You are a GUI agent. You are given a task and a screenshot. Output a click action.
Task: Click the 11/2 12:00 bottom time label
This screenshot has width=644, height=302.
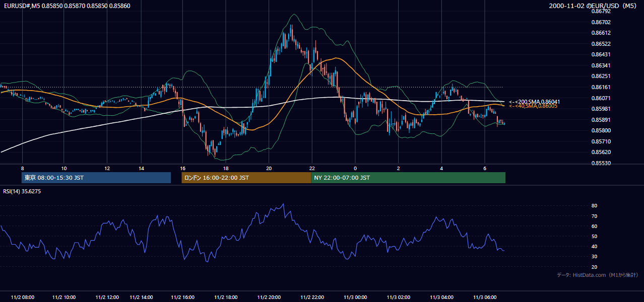pyautogui.click(x=107, y=297)
